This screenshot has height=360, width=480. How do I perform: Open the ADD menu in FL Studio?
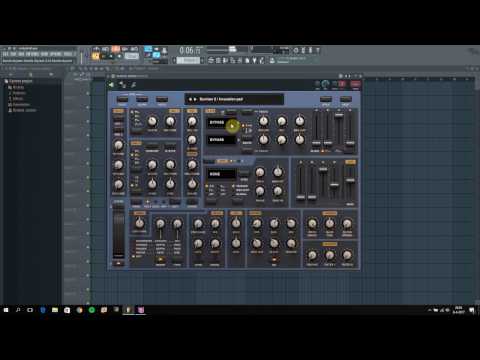[22, 54]
